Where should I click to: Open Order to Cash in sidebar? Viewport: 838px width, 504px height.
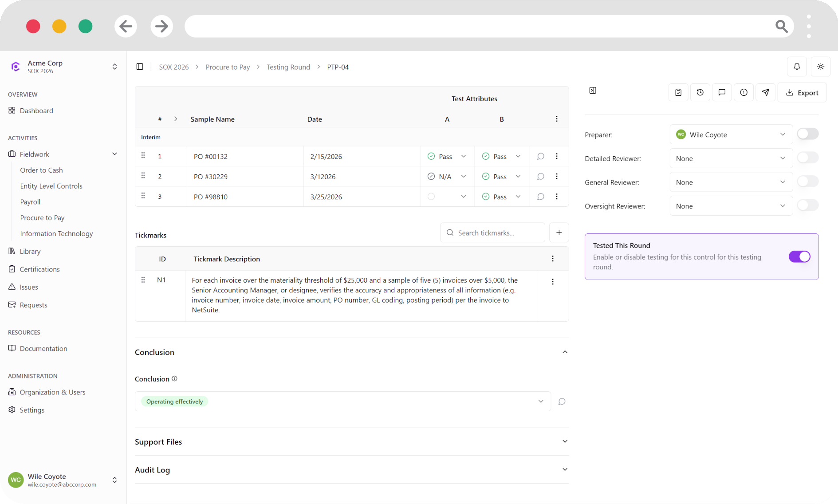click(41, 170)
